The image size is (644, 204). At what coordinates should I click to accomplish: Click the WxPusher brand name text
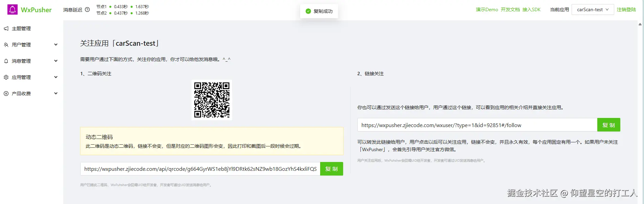click(x=36, y=10)
